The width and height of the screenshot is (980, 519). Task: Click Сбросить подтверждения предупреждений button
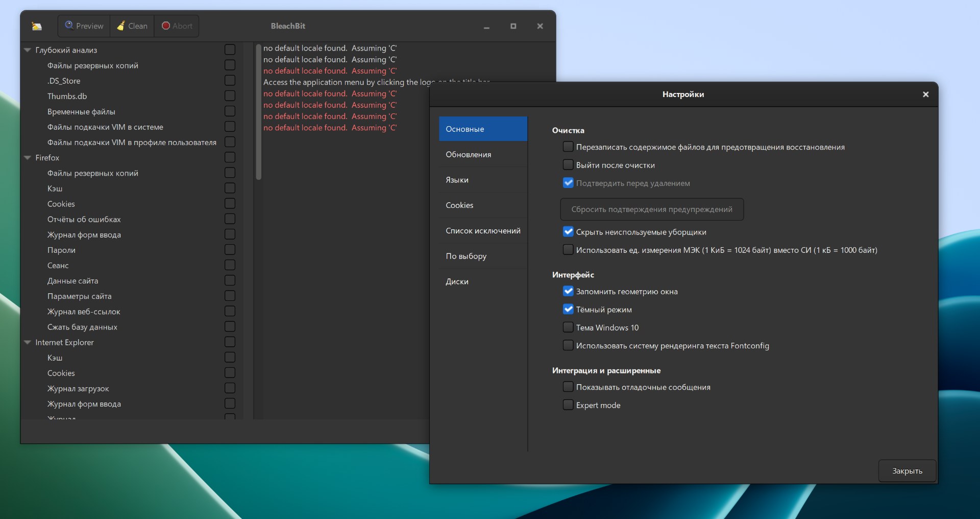652,209
